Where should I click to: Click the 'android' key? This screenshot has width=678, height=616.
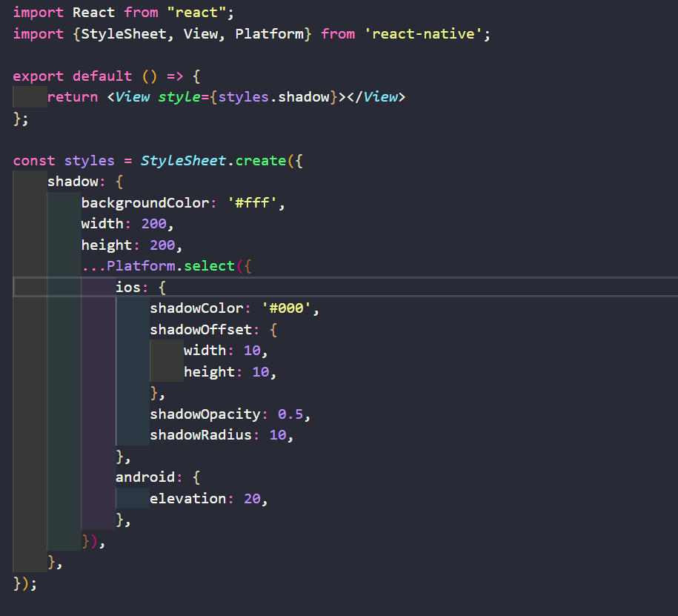[x=145, y=477]
